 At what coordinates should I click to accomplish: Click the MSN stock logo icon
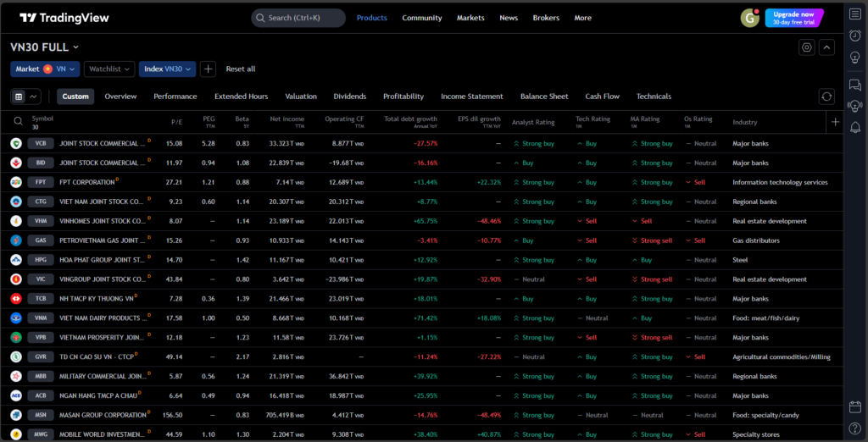tap(16, 415)
